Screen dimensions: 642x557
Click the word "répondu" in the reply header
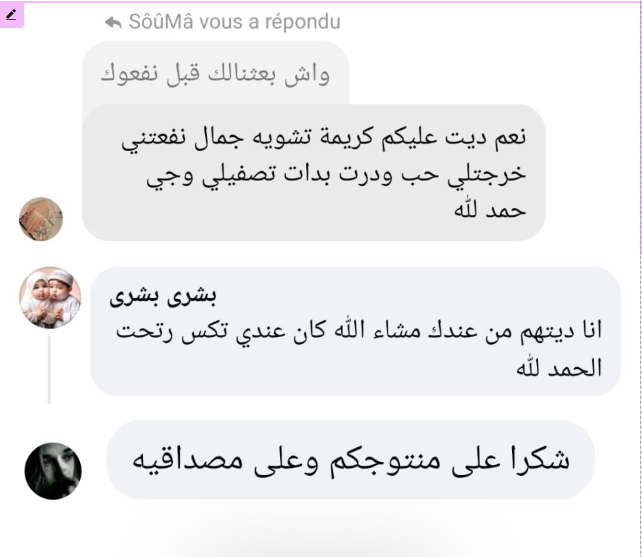pyautogui.click(x=303, y=22)
